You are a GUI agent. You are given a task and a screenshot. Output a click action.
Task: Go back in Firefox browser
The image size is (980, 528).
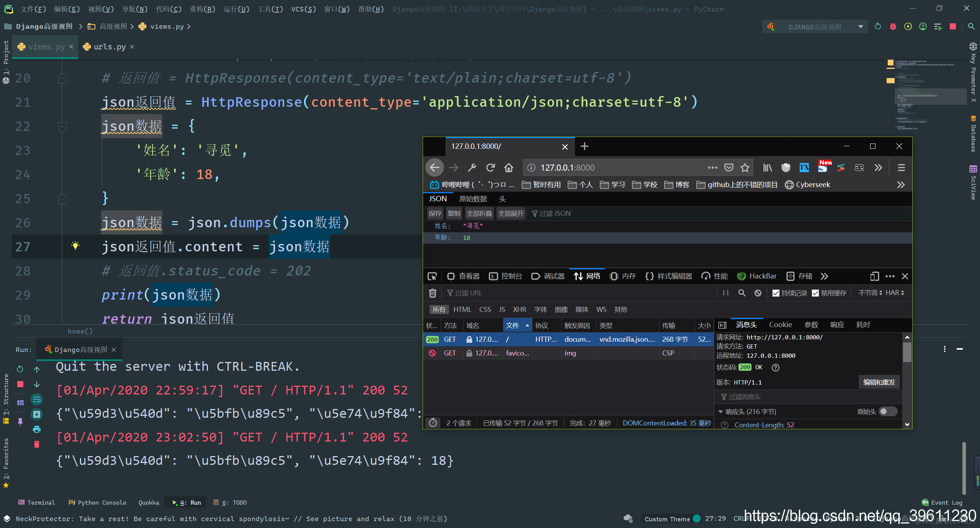[x=434, y=168]
